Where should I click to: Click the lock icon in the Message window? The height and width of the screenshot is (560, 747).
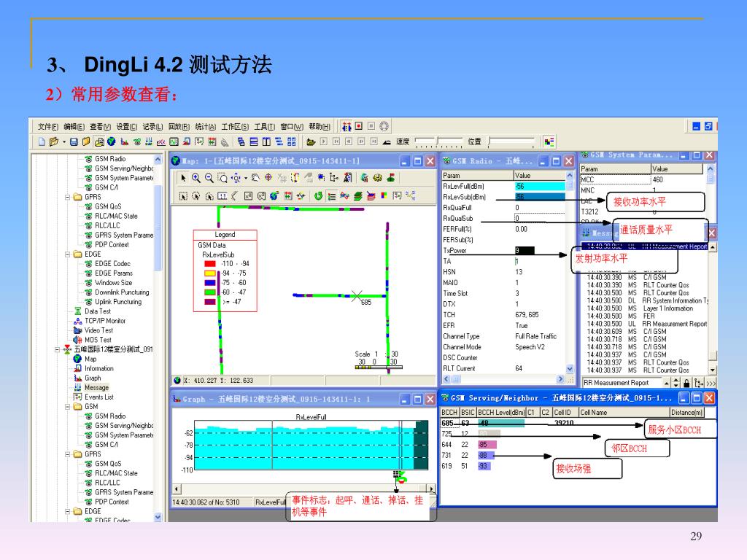click(686, 383)
